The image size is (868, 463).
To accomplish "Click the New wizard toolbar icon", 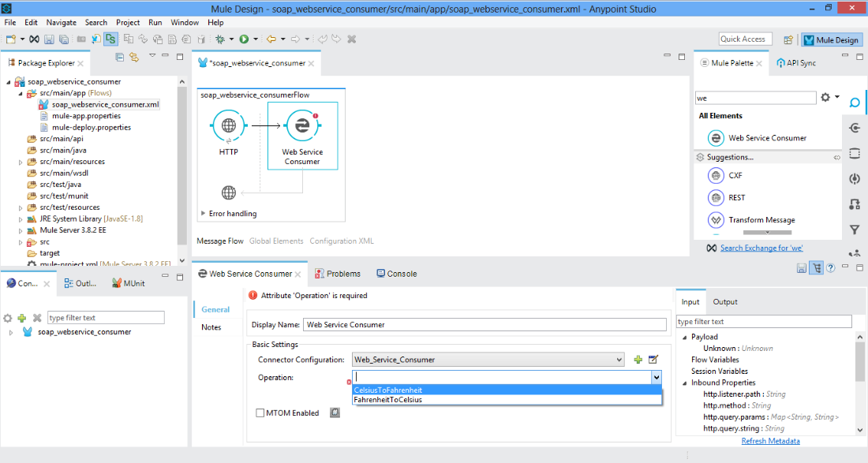I will pyautogui.click(x=11, y=39).
